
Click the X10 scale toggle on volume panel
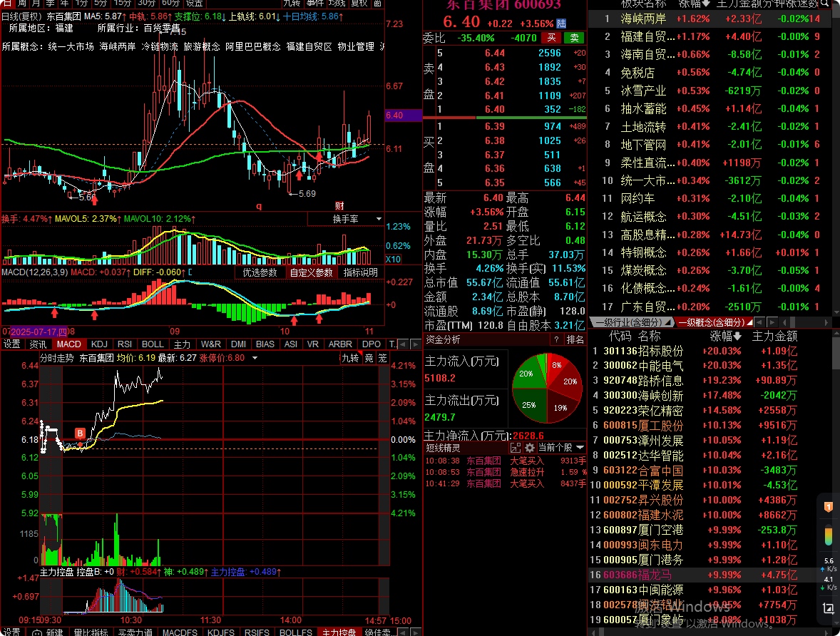393,260
